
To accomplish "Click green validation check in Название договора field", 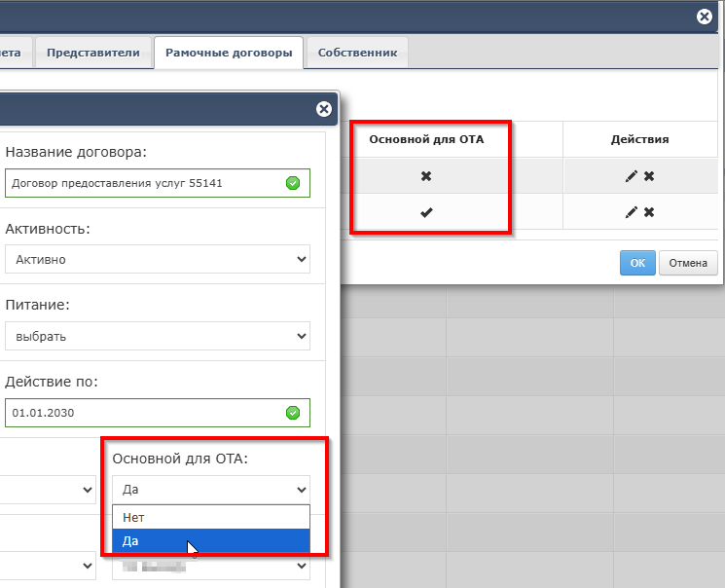I will click(x=293, y=183).
